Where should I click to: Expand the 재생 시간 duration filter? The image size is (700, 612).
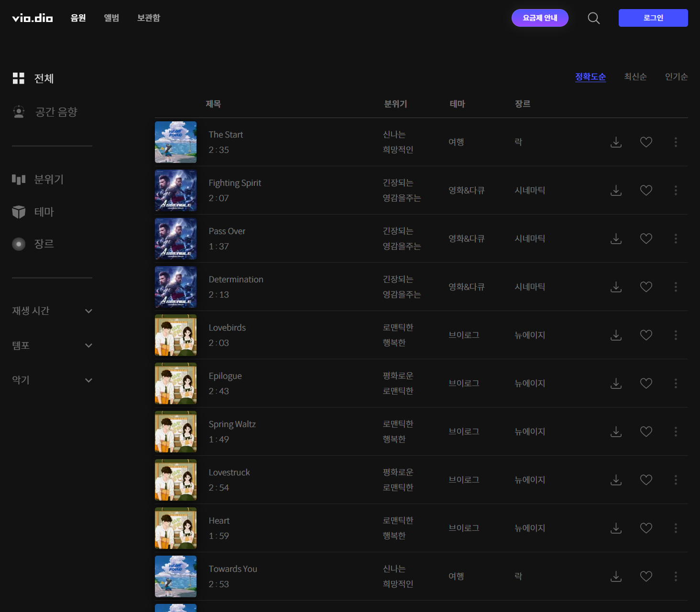click(x=52, y=311)
